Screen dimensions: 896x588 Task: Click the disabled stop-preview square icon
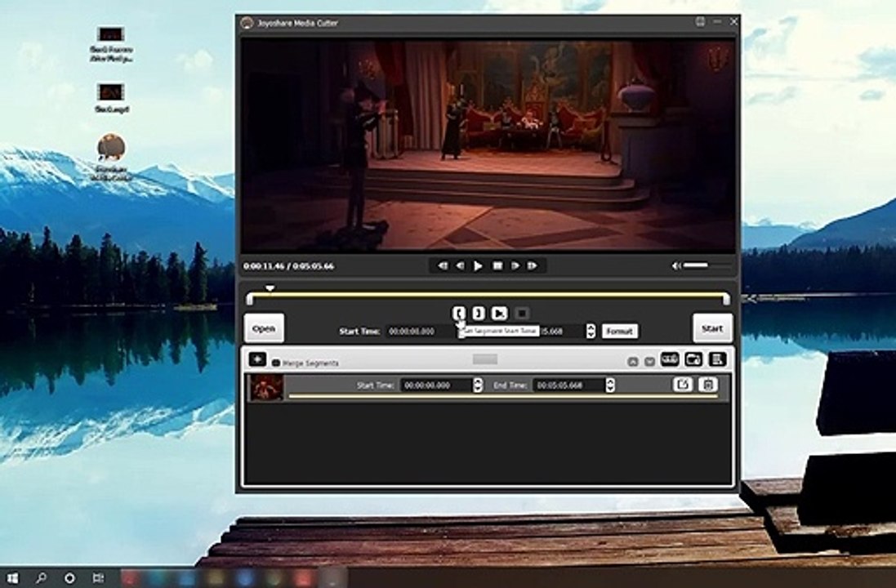[x=522, y=313]
